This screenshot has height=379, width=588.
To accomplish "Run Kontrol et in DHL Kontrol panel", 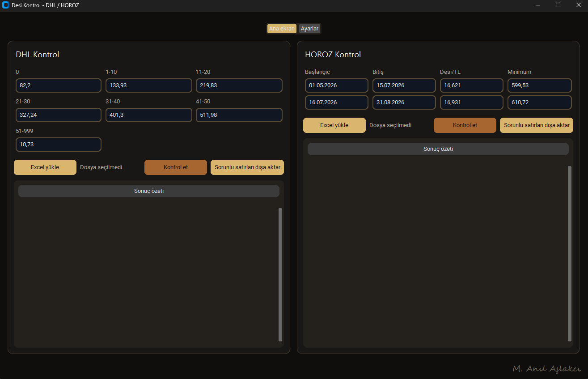I will (x=176, y=167).
